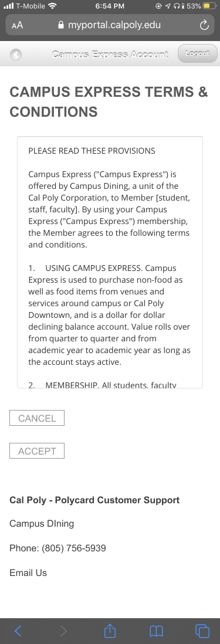Go back using Safari's back chevron
Viewport: 220px width, 644px height.
click(x=18, y=631)
